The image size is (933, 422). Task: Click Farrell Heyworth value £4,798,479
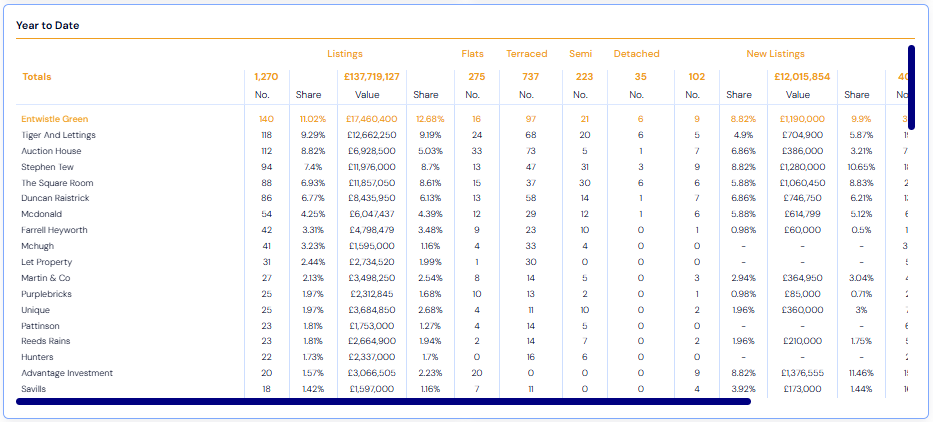(371, 230)
